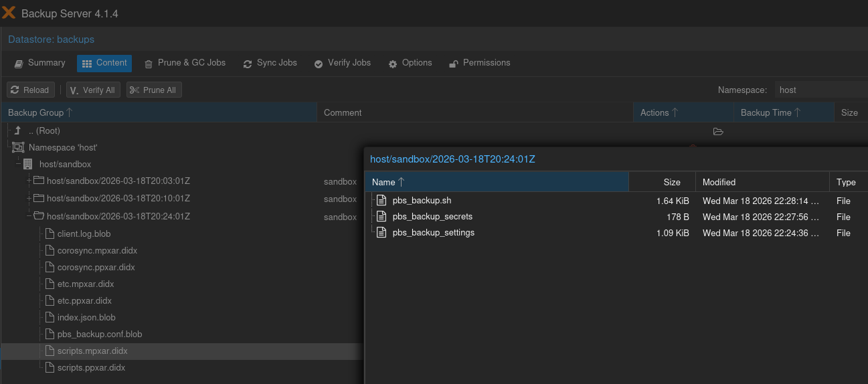Click the up-arrow icon beside .. (Root)

18,131
